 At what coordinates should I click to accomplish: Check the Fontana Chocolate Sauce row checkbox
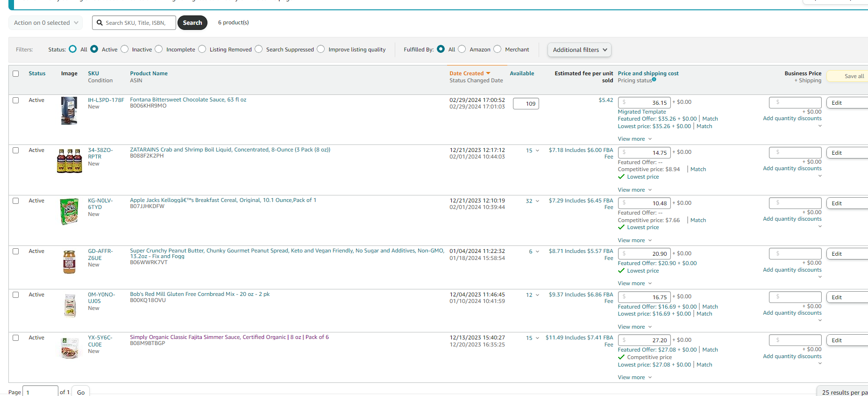[16, 100]
